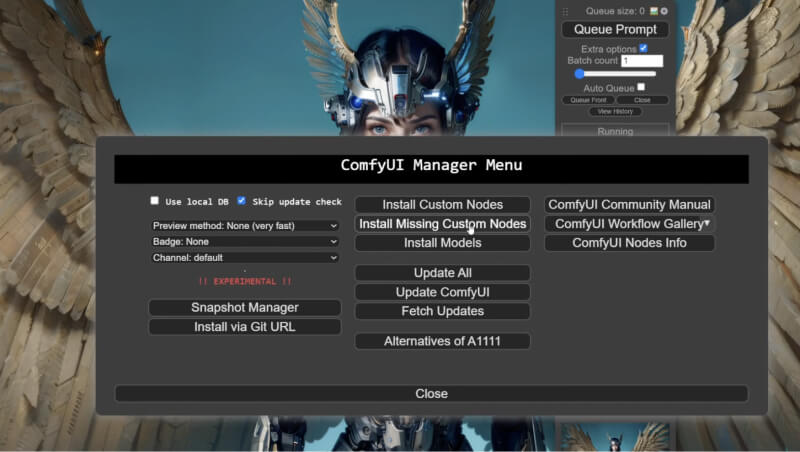The width and height of the screenshot is (800, 452).
Task: Open Preview method dropdown
Action: tap(245, 225)
